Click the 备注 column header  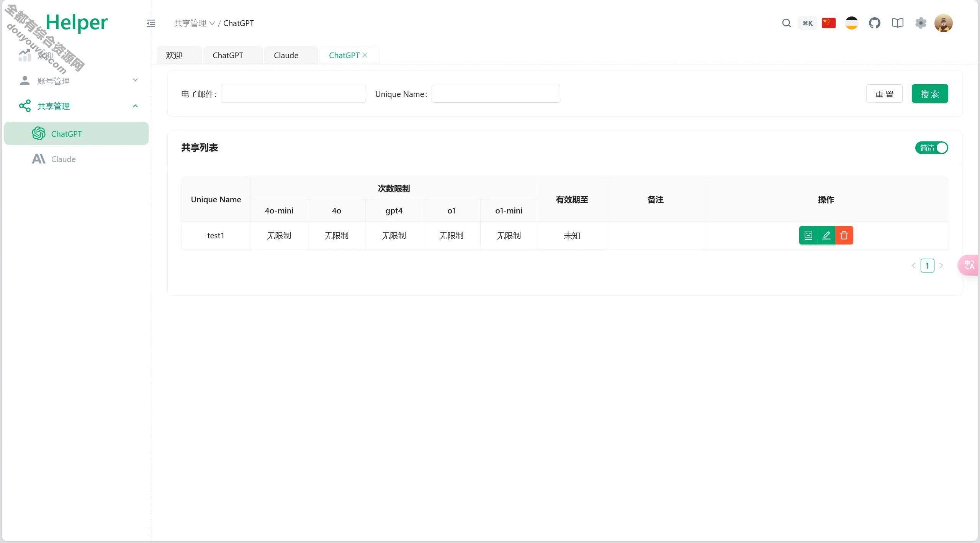(656, 199)
